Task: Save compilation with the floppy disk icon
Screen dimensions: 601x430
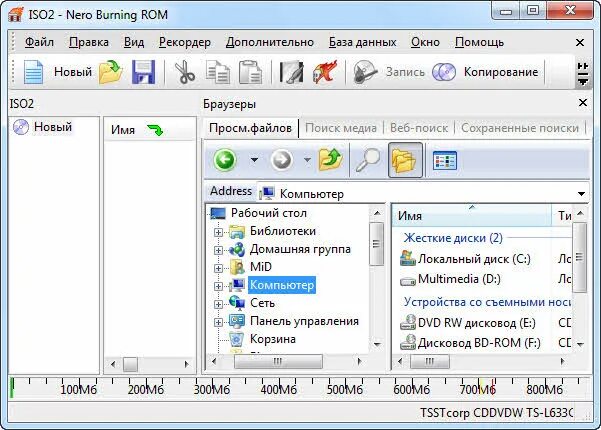Action: 143,72
